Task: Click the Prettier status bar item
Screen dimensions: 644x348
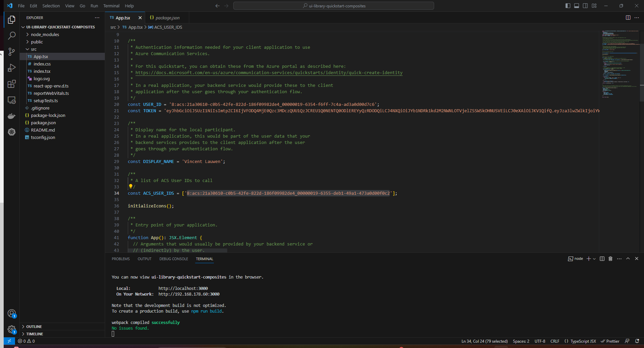Action: [610, 341]
